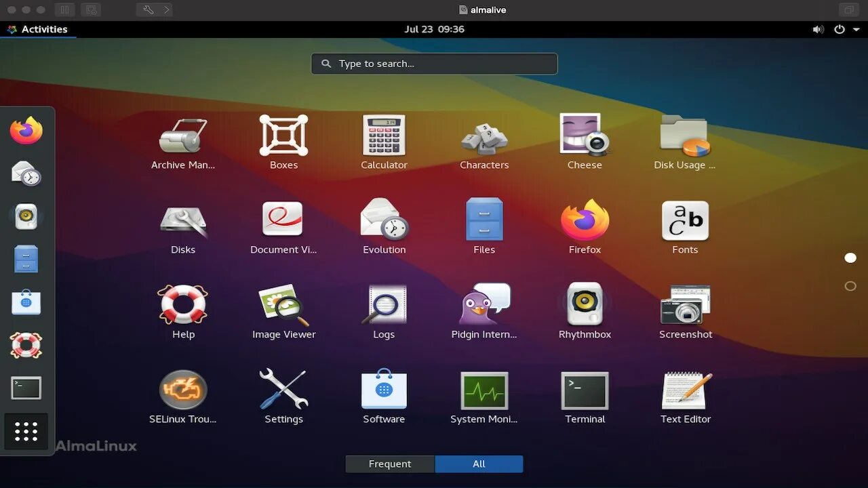Screen dimensions: 868x488
Task: Open Evolution from the app grid
Action: (384, 228)
